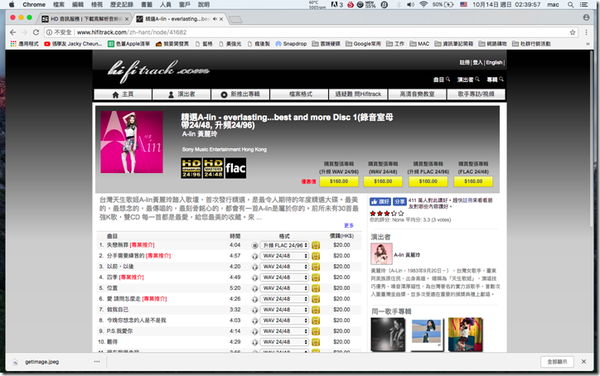Open the Hifitrack FAQ navigation tab

[x=358, y=94]
